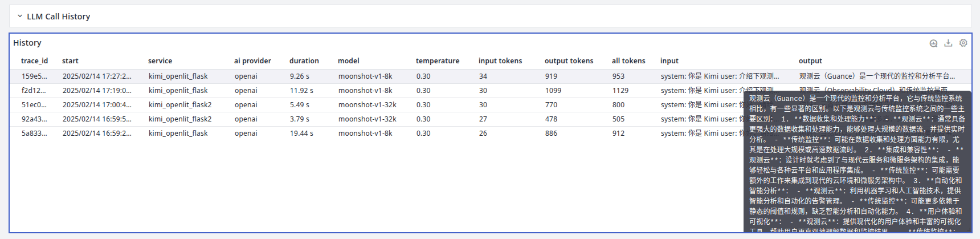Screen dimensions: 980x239
Task: Click input tokens value 34
Action: 483,76
